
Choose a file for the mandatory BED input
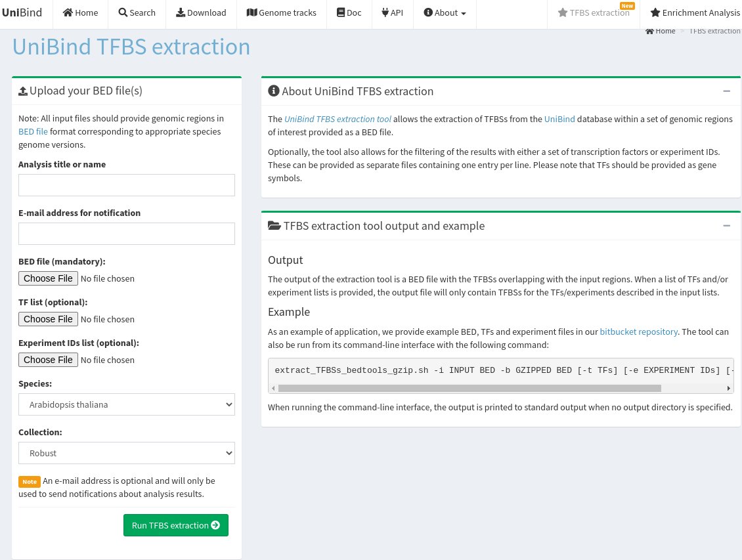pyautogui.click(x=48, y=278)
